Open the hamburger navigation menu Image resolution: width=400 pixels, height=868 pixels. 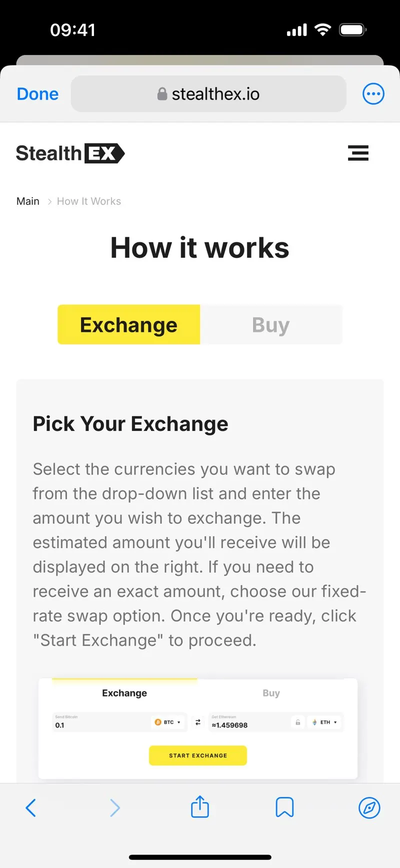[x=358, y=153]
